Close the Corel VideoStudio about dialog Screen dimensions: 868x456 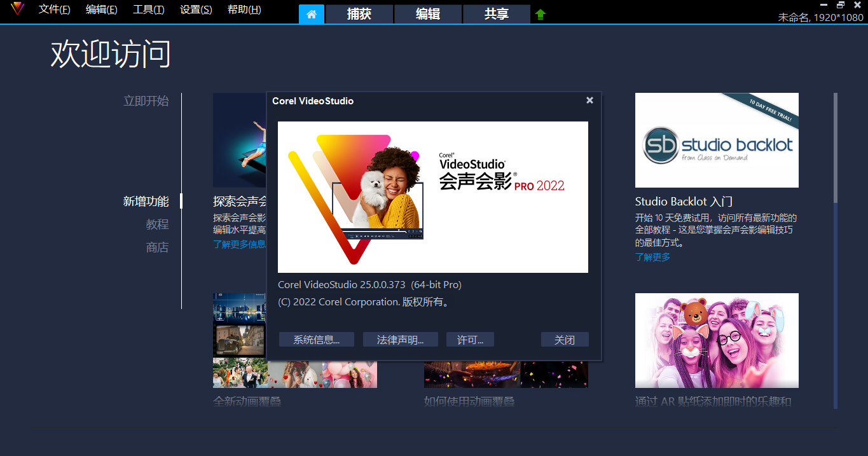[589, 100]
